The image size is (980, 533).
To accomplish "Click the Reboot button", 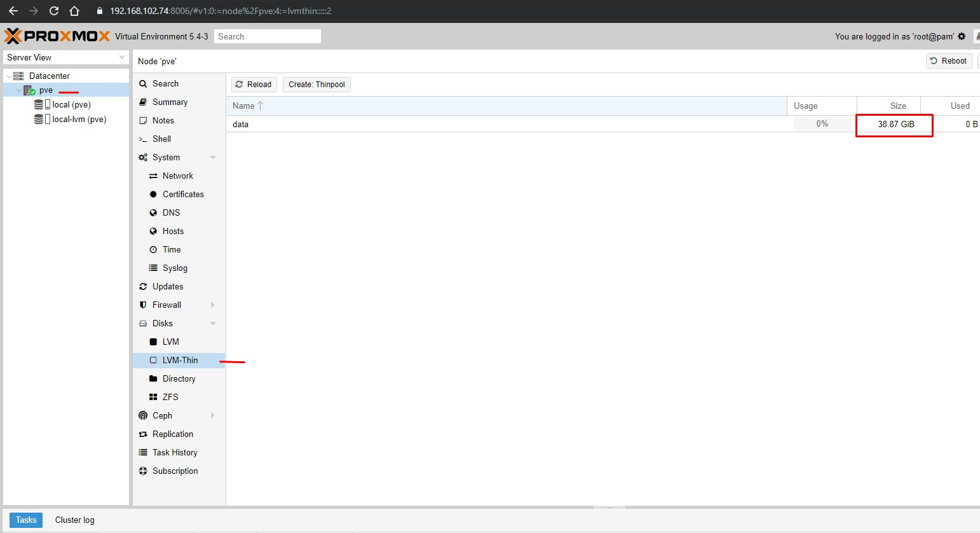I will (948, 61).
